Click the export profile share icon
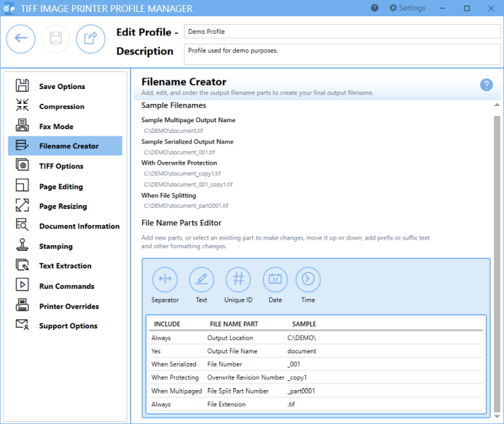Screen dimensions: 504x424 coord(90,39)
